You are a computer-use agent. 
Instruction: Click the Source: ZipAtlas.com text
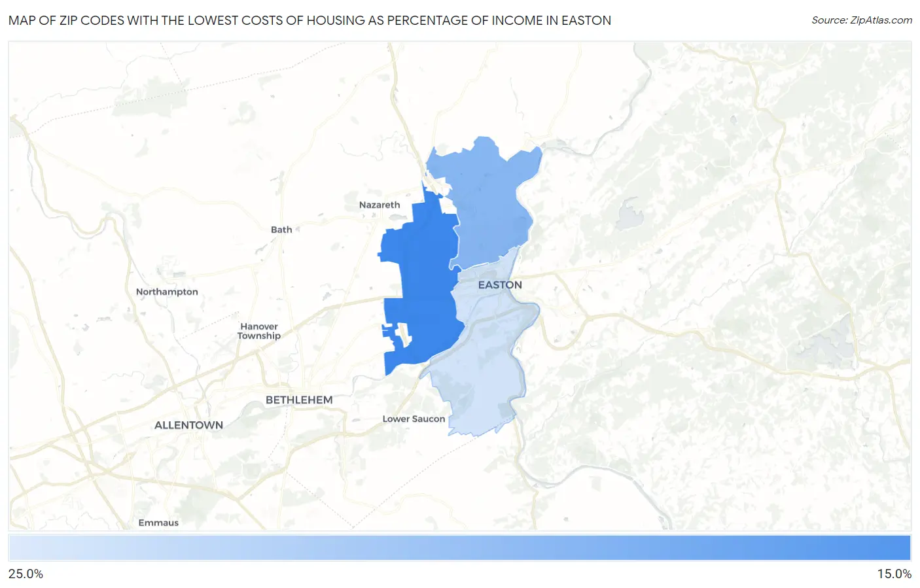click(x=862, y=20)
